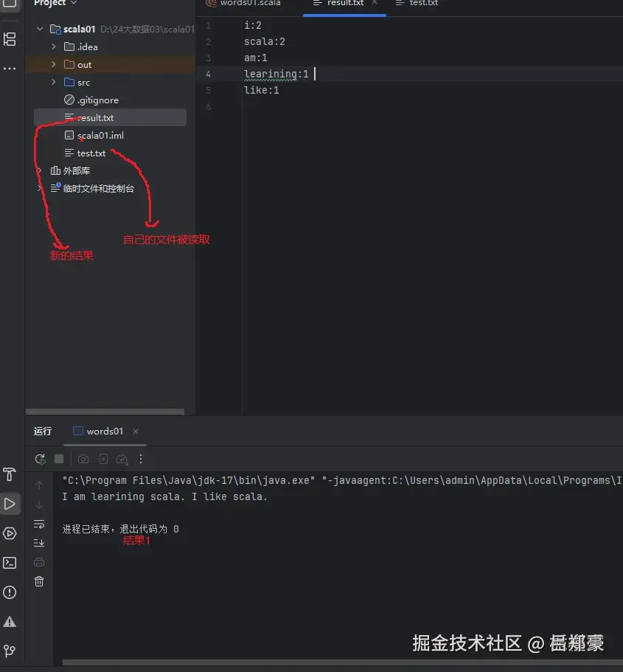
Task: Close the words01 run tab
Action: [x=136, y=431]
